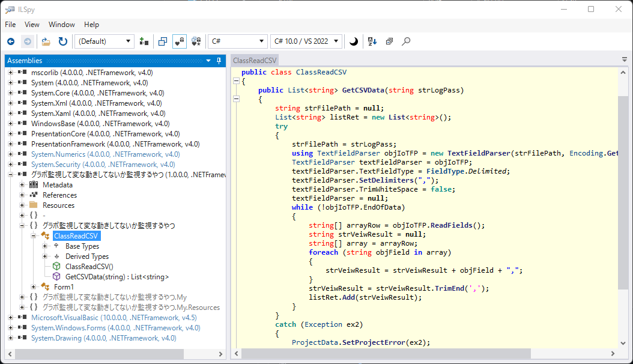Screen dimensions: 633x364
Task: Click the Collapse all tree nodes icon
Action: [389, 41]
